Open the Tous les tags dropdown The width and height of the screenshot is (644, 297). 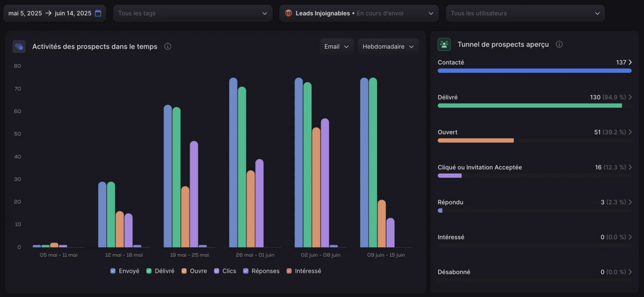(x=193, y=13)
